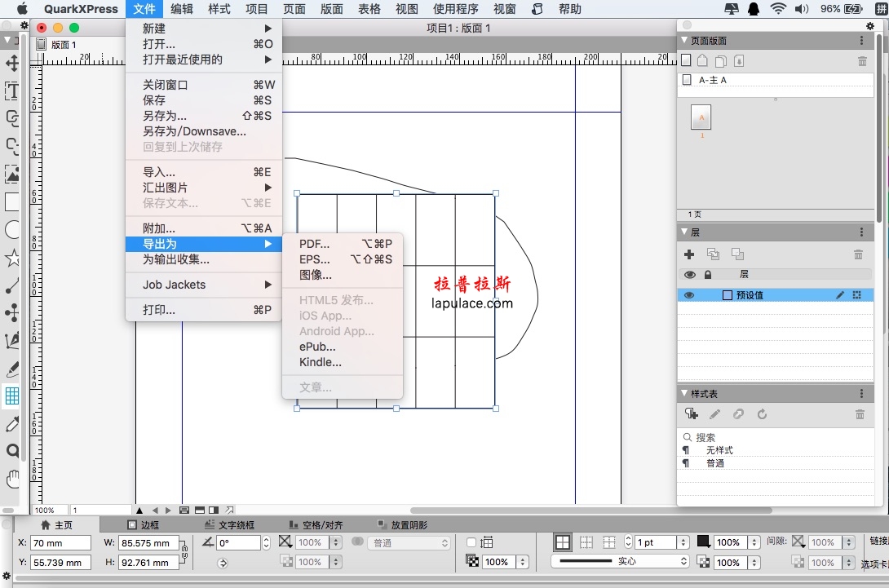Screen dimensions: 889x588
Task: Click 另存为/Downsave... menu item
Action: [x=204, y=131]
